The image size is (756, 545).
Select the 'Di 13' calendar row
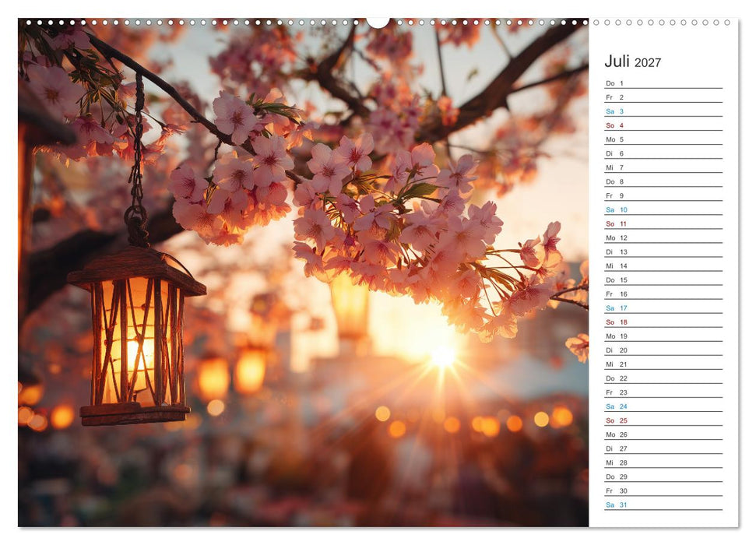tap(663, 251)
